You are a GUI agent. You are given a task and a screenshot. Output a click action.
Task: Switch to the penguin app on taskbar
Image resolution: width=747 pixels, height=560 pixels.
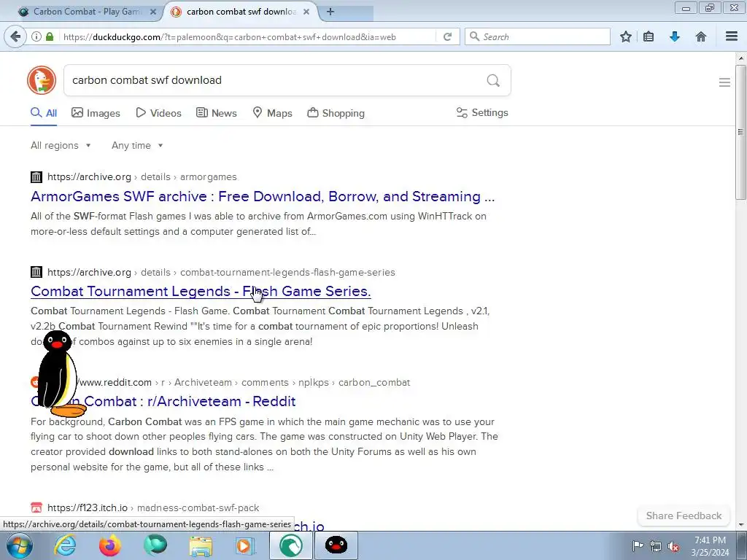[336, 545]
